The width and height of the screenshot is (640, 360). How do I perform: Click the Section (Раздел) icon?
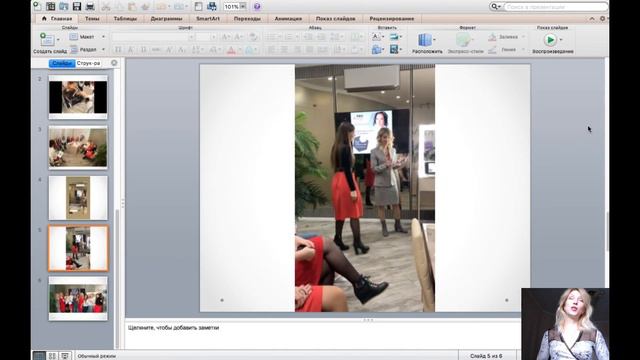coord(74,49)
